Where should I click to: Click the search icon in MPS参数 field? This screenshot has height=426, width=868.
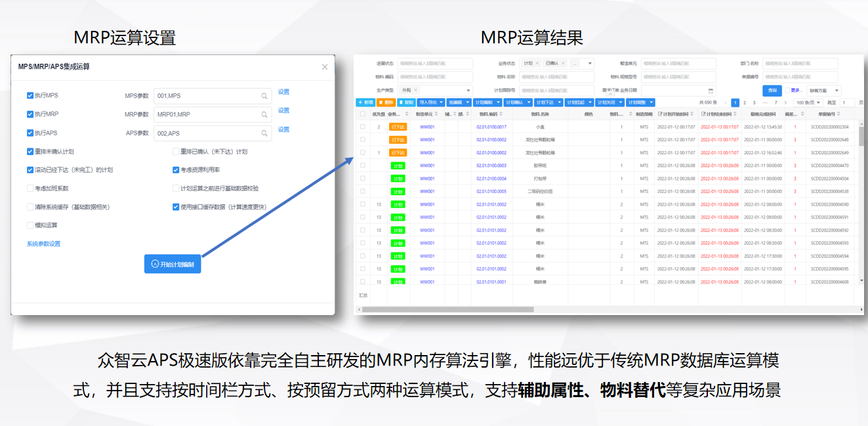[264, 96]
